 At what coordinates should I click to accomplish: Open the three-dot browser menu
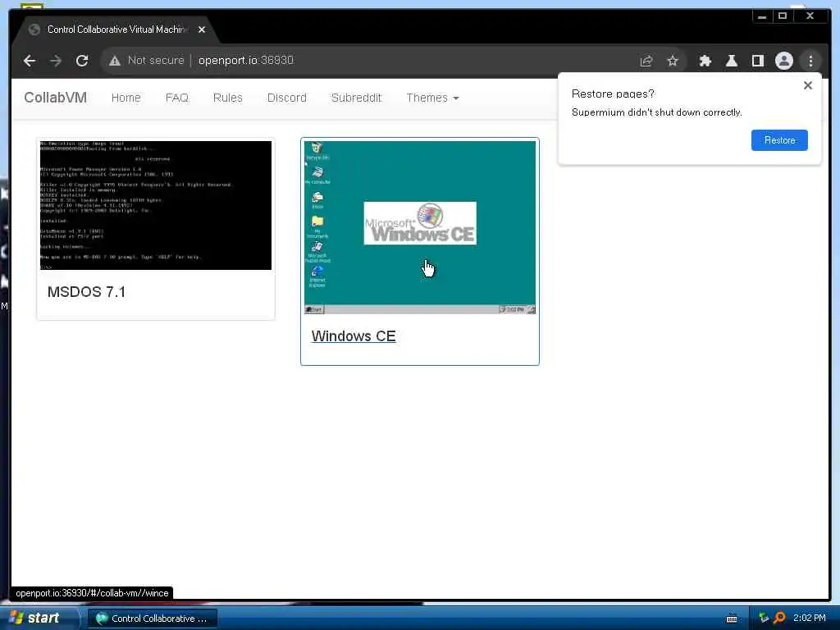[x=810, y=61]
